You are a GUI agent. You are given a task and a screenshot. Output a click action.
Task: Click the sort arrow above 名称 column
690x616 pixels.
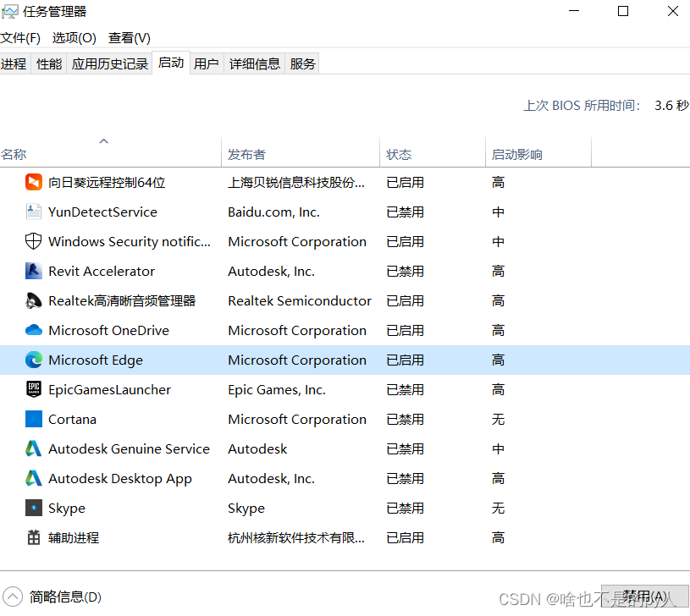[x=104, y=141]
